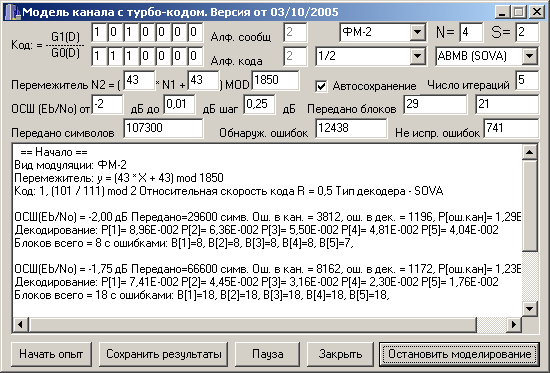The height and width of the screenshot is (373, 550).
Task: Click the log scroll right arrow
Action: [514, 325]
